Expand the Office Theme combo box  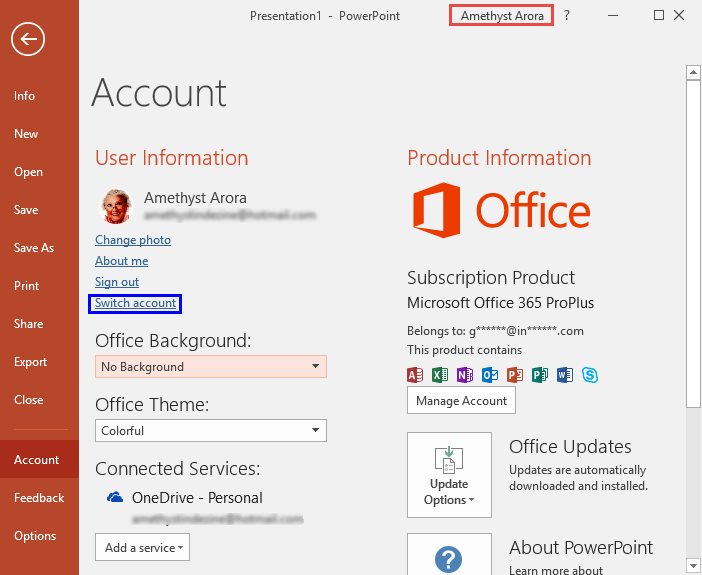210,431
